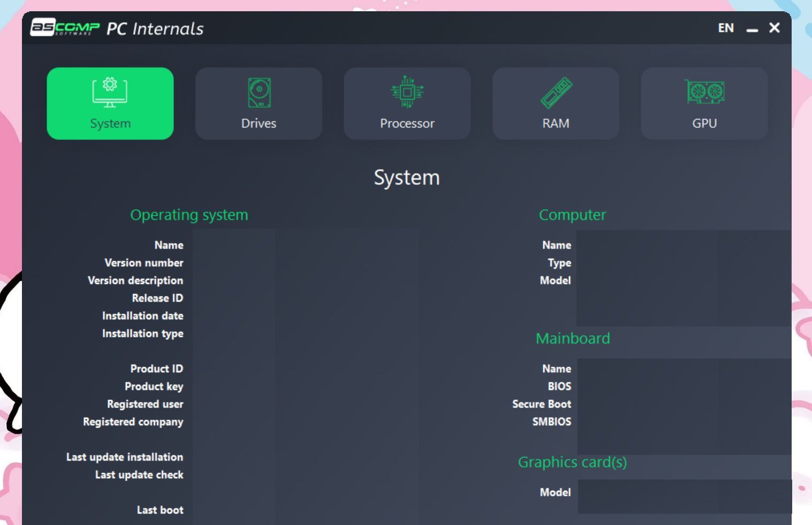Click the Product key label
Screen dimensions: 812x525
154,386
